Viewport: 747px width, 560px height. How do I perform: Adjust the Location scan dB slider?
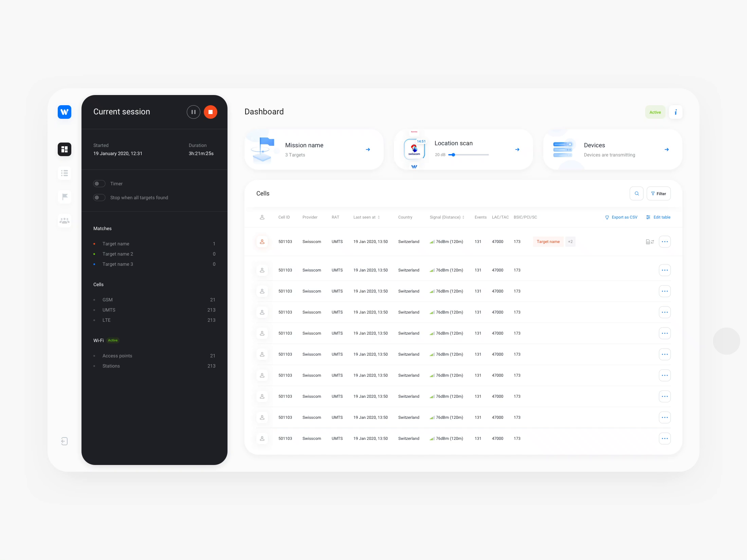453,155
